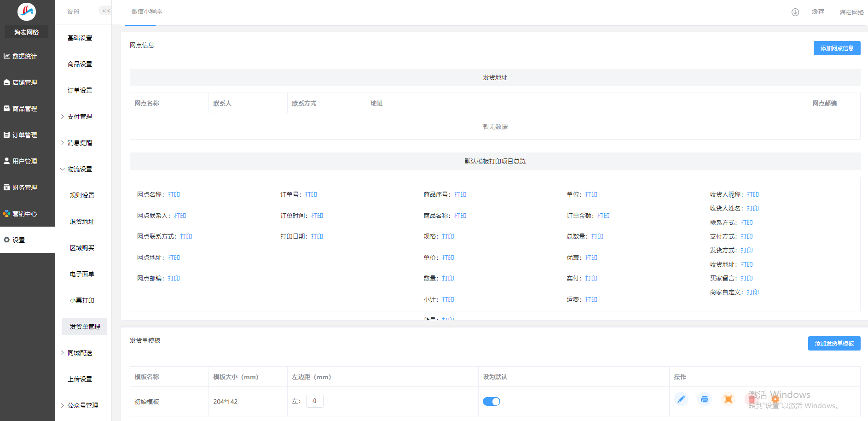Toggle 打印 for 优惠

591,257
